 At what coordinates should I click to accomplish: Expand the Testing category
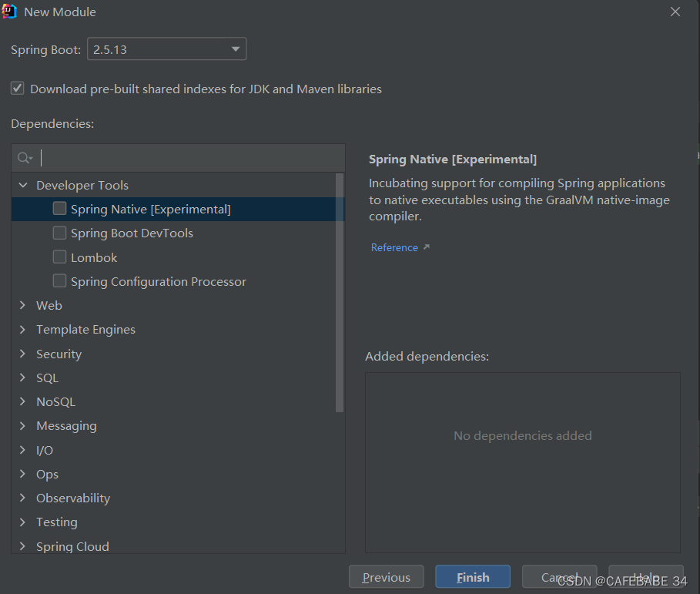point(22,522)
